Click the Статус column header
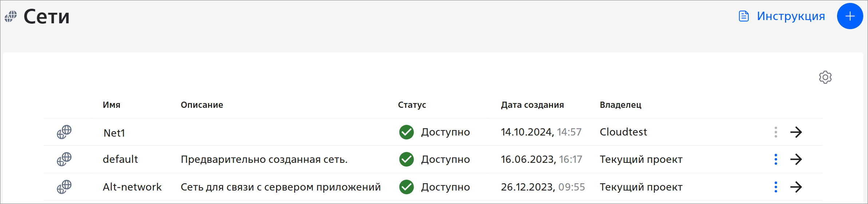 click(412, 105)
